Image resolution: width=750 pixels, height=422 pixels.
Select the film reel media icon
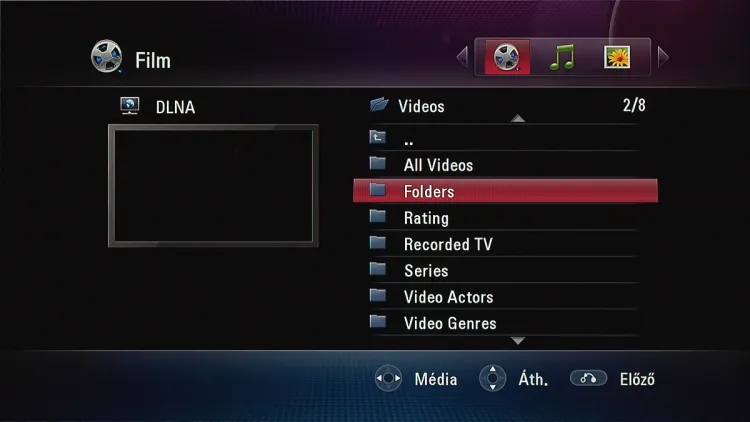507,57
